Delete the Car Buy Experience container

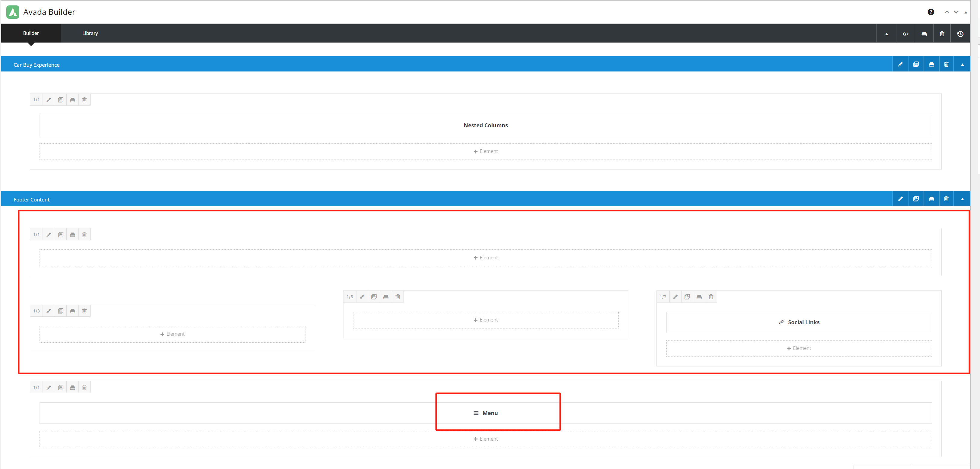[946, 64]
